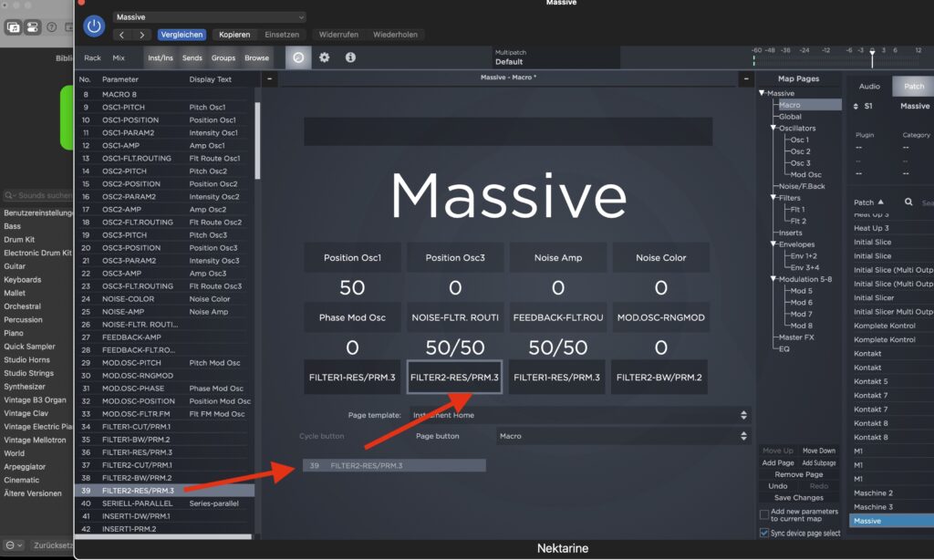
Task: Go to the previous preset with left arrow
Action: pyautogui.click(x=122, y=35)
